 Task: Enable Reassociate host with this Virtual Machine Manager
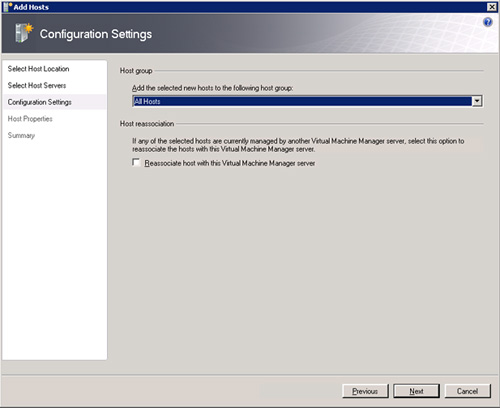click(x=136, y=162)
